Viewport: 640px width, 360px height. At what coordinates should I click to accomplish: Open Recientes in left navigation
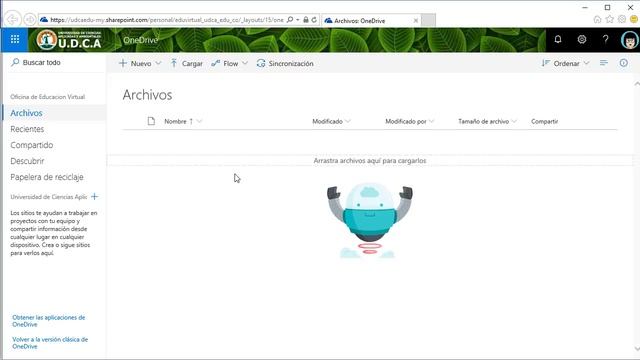click(27, 129)
